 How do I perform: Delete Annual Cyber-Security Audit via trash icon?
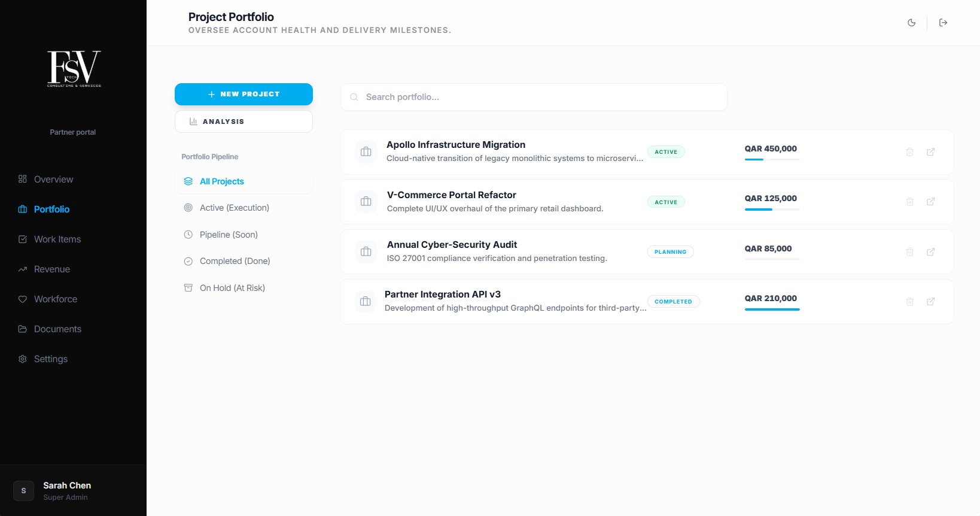[x=910, y=252]
